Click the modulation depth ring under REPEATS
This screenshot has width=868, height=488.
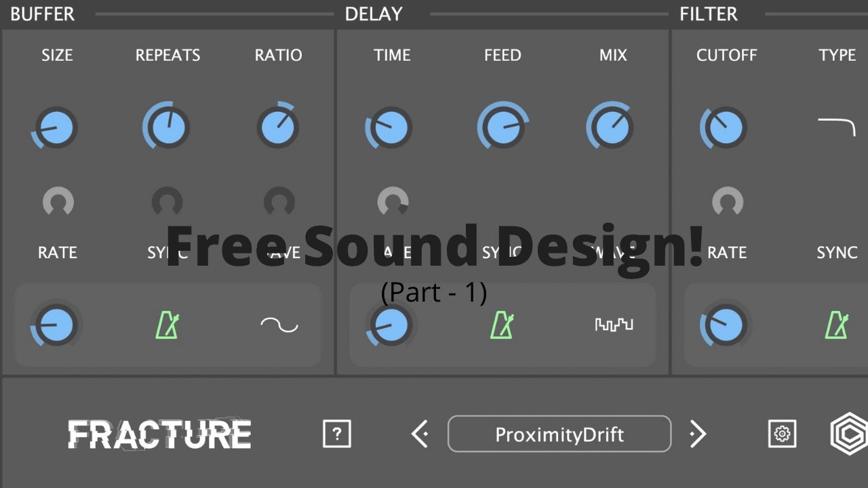(167, 201)
